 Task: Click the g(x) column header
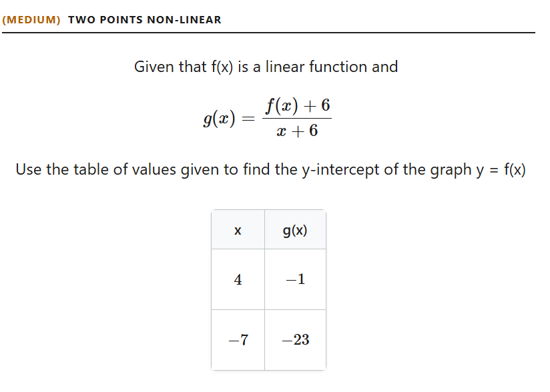[x=295, y=230]
